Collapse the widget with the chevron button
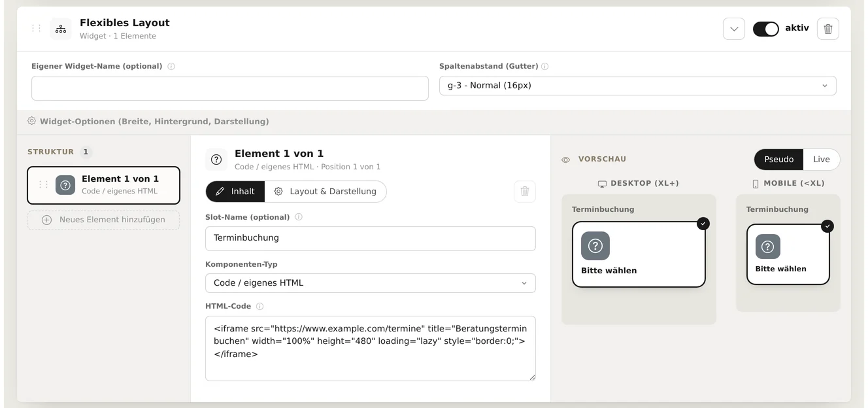This screenshot has width=868, height=408. 734,29
